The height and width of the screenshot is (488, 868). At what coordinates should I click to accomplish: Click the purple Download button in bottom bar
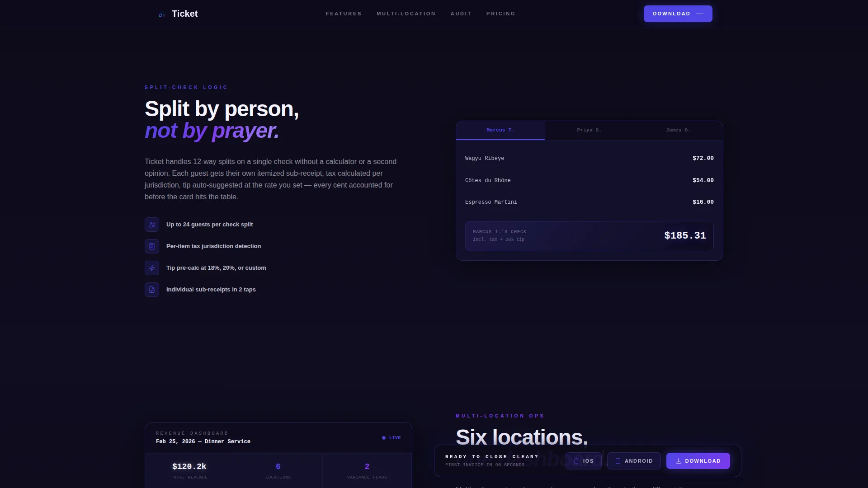point(698,461)
